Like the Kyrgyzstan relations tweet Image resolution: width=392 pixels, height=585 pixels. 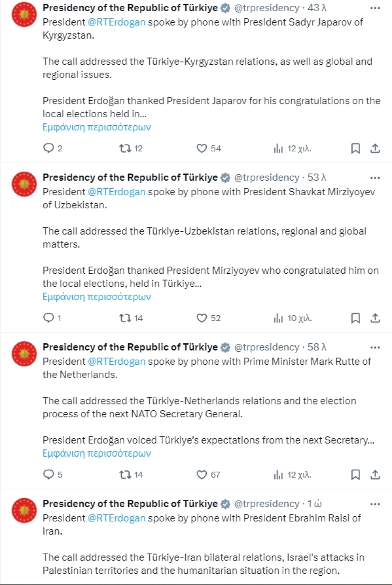tap(202, 148)
